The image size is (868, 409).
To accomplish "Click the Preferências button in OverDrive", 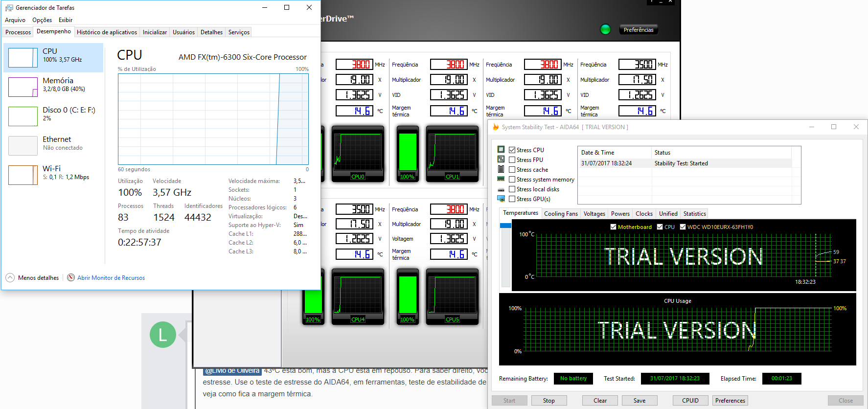I will pos(639,30).
